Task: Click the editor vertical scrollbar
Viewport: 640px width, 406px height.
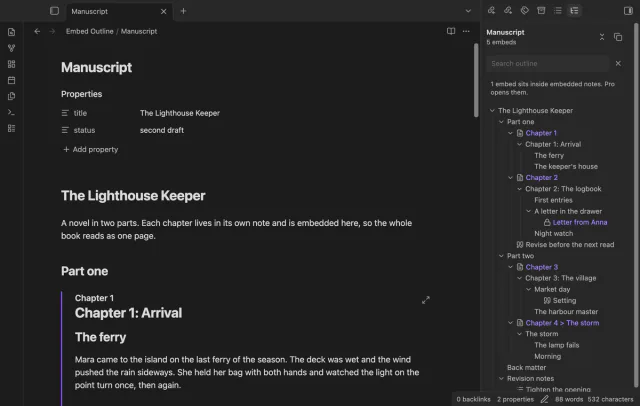Action: click(x=476, y=80)
